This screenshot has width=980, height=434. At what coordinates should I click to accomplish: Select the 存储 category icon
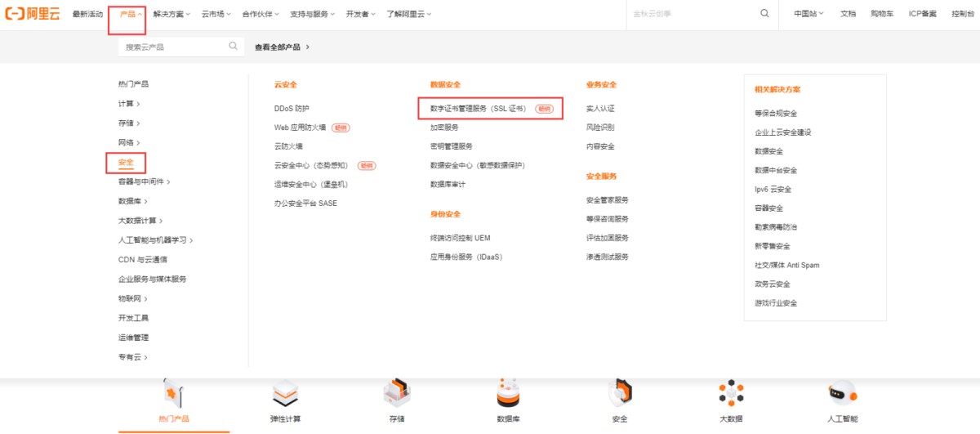[396, 394]
